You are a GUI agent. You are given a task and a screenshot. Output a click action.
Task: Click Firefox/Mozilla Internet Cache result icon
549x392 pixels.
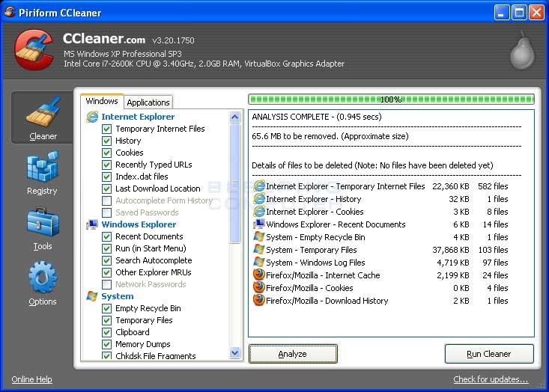click(x=259, y=275)
